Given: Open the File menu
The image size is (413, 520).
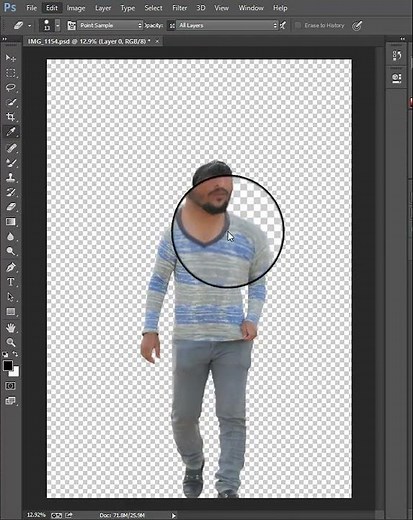Looking at the screenshot, I should tap(31, 8).
